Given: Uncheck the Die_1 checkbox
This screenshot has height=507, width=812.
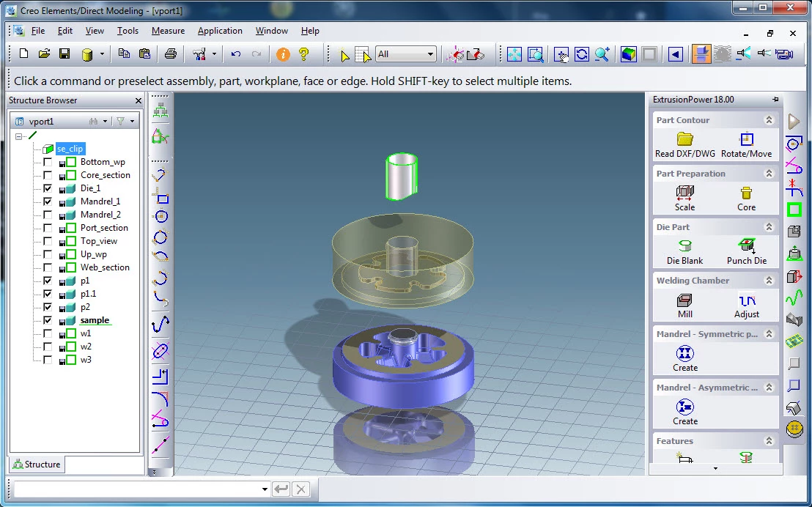Looking at the screenshot, I should point(48,188).
